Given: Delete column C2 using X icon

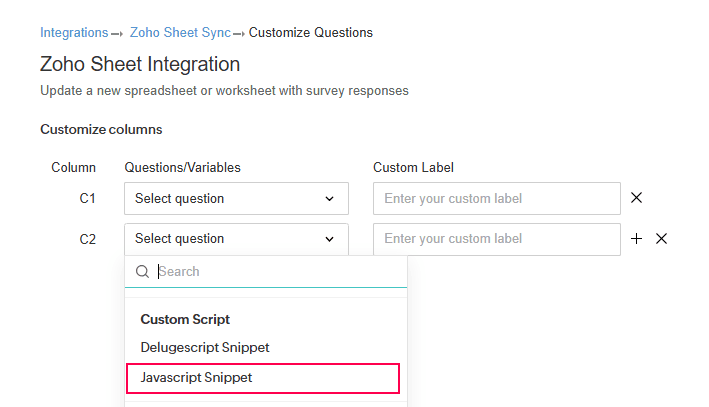Looking at the screenshot, I should (x=661, y=239).
